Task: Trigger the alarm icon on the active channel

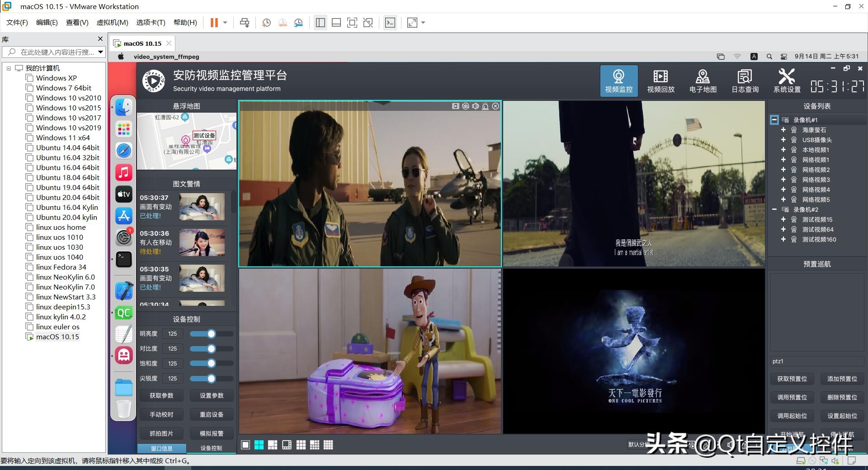Action: (x=485, y=106)
